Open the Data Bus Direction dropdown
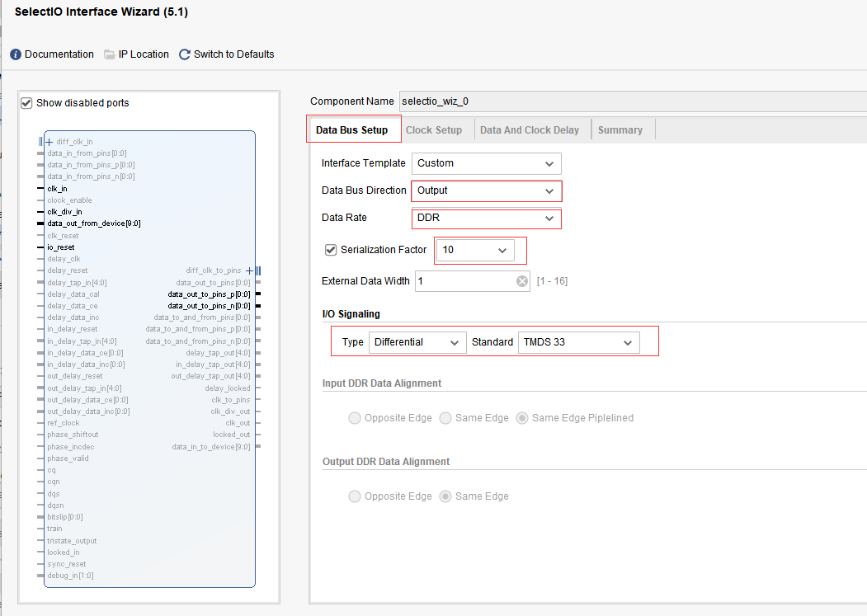The height and width of the screenshot is (616, 867). point(486,190)
